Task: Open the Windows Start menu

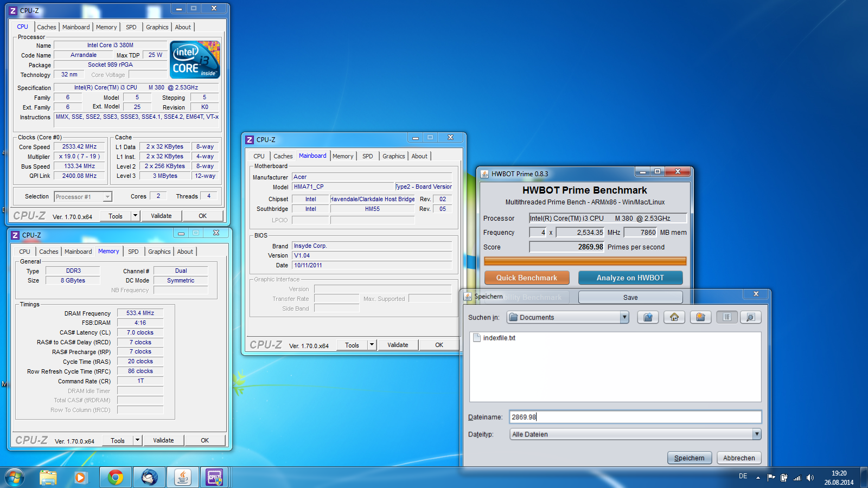Action: 14,478
